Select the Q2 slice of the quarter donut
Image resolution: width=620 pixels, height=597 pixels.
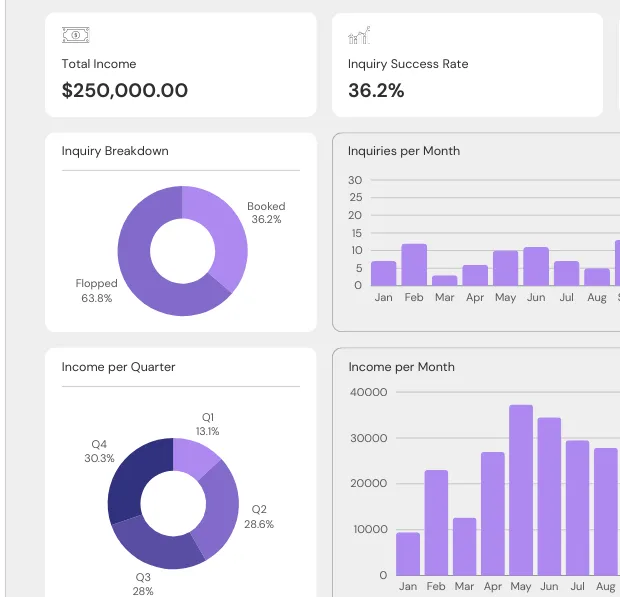[220, 512]
